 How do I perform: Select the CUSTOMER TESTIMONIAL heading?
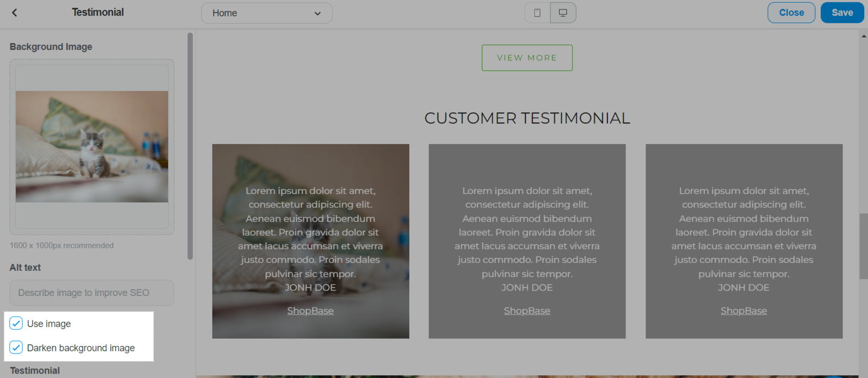(x=527, y=118)
